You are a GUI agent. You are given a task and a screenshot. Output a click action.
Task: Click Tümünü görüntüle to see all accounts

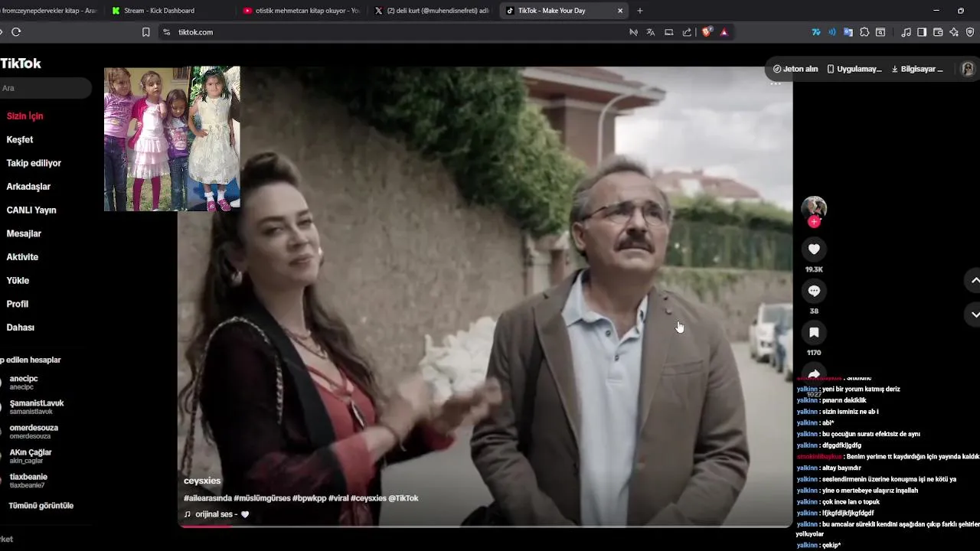[41, 506]
